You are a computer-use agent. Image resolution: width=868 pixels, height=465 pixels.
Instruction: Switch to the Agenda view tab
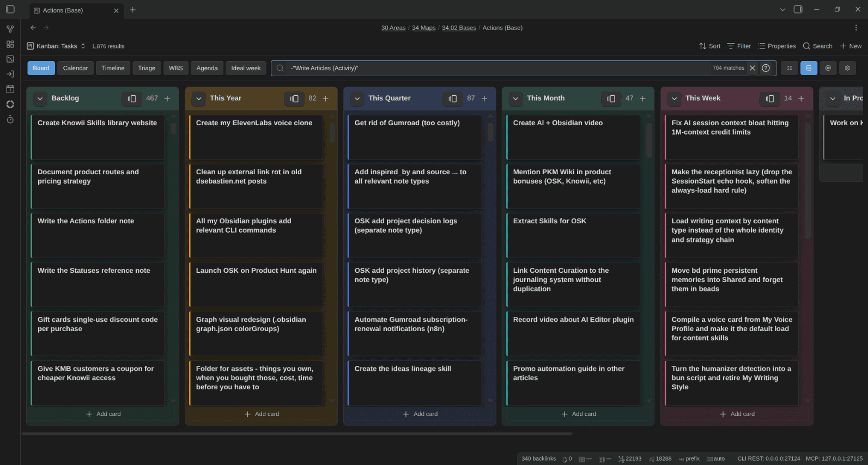207,68
